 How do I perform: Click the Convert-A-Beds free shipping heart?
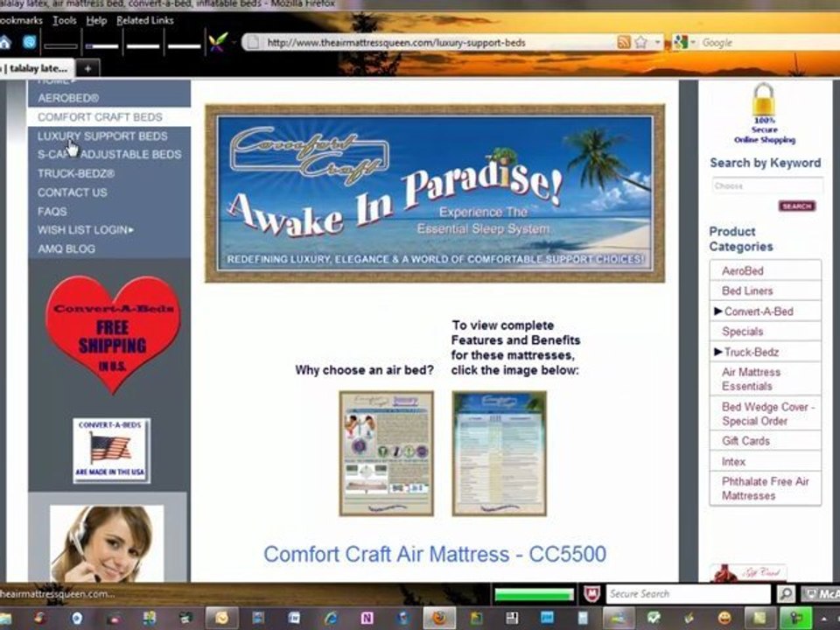(x=113, y=333)
